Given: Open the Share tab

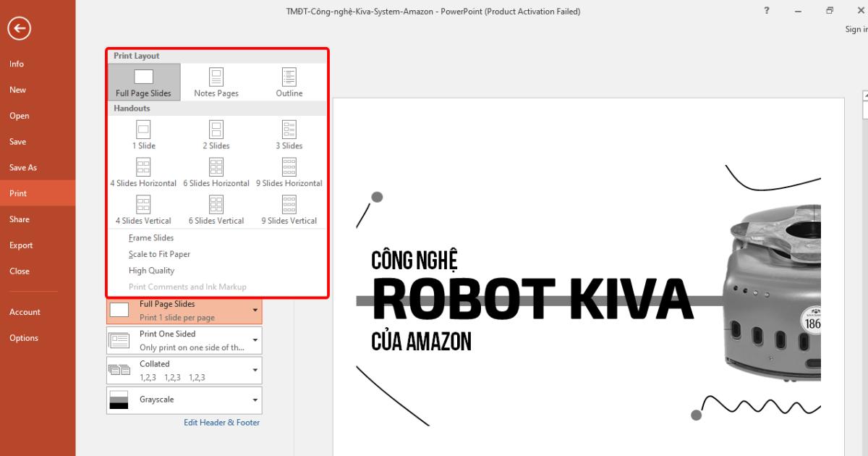Looking at the screenshot, I should click(38, 219).
